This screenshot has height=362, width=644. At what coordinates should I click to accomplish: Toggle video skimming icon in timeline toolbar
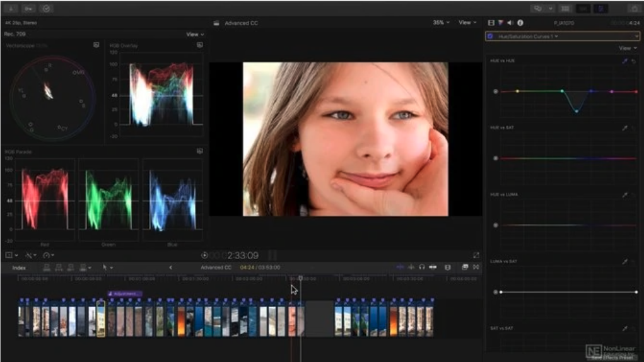tap(400, 267)
